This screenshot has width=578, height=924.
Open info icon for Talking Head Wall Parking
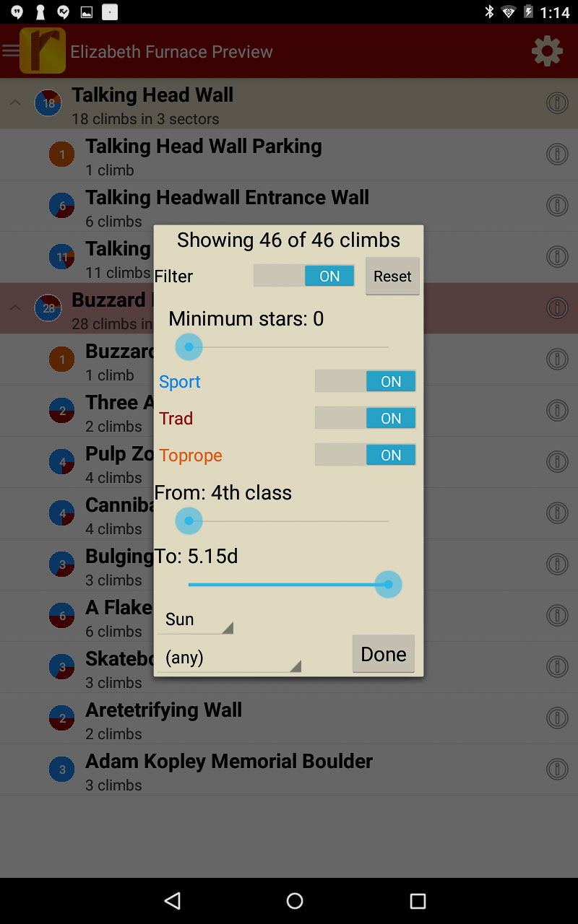[x=556, y=154]
